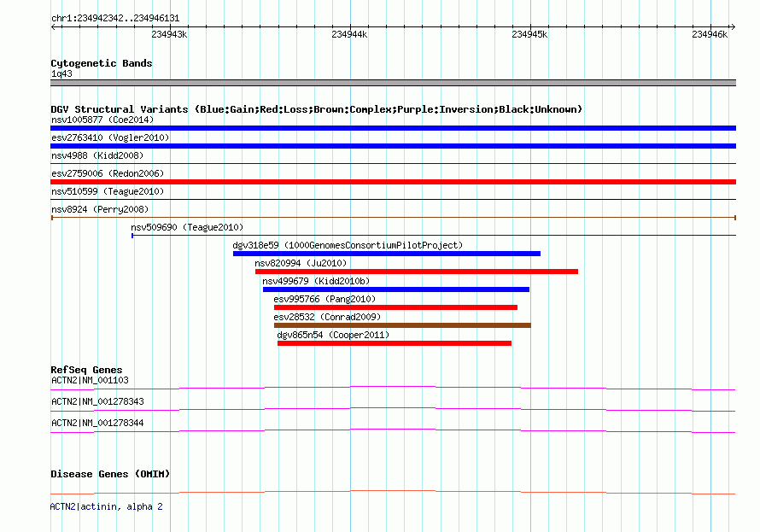
Task: Select the dgv865n54 (Cooper2011) label
Action: click(333, 335)
